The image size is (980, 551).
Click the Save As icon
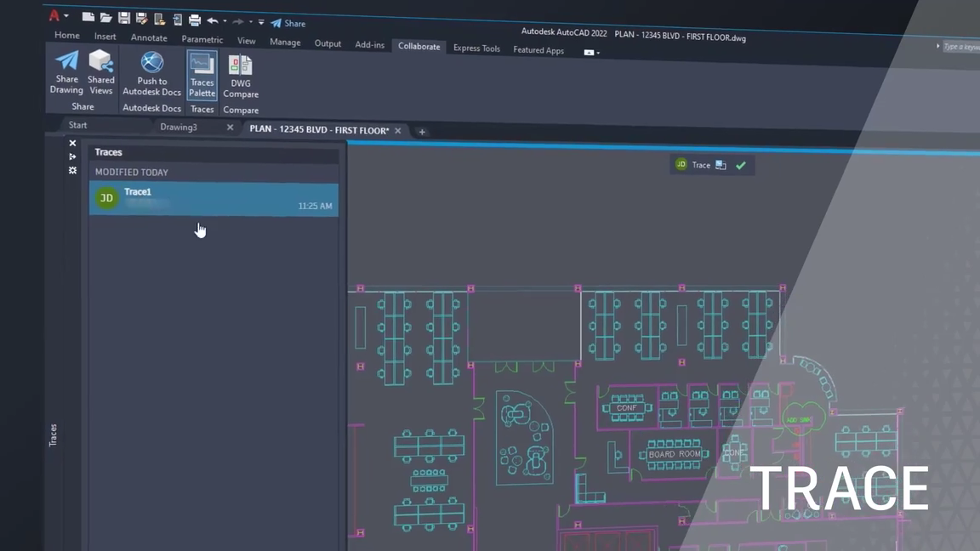pyautogui.click(x=142, y=20)
